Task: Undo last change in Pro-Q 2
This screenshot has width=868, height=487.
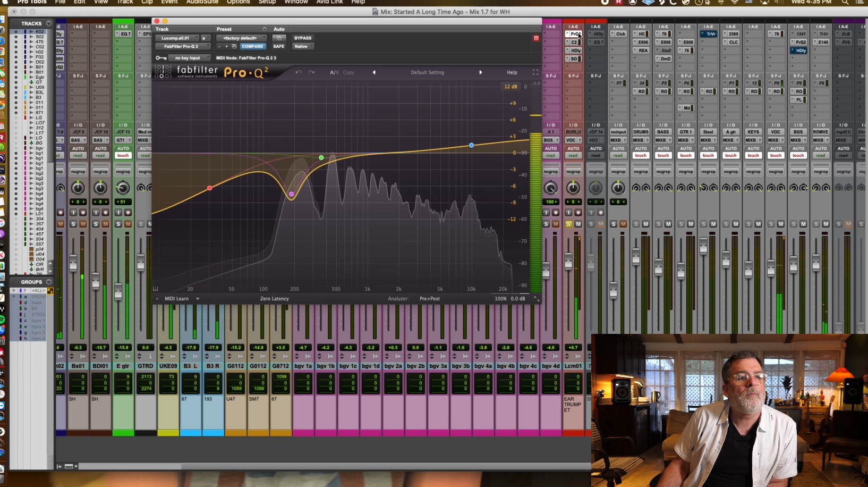Action: [298, 72]
